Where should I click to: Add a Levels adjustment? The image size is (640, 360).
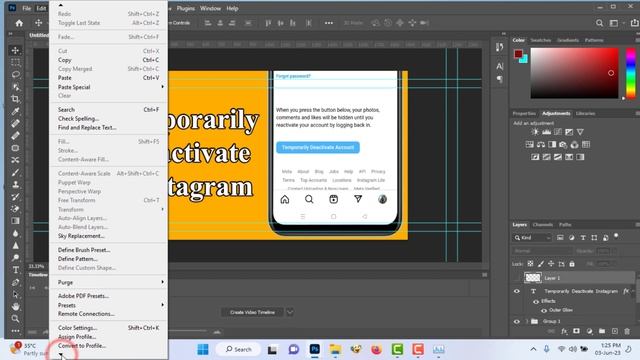[546, 132]
